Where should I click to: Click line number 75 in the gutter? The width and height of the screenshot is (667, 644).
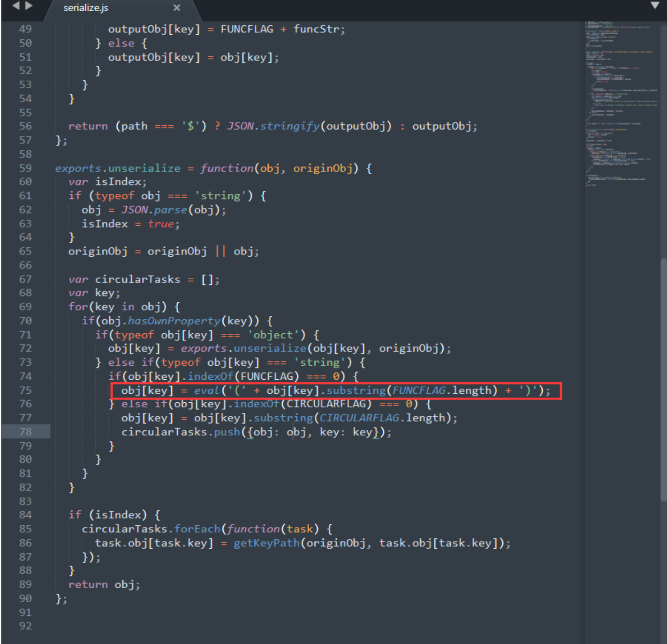click(26, 390)
